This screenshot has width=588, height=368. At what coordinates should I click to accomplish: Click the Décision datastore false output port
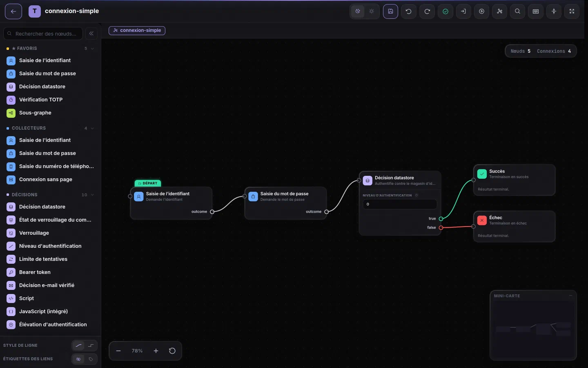tap(441, 228)
